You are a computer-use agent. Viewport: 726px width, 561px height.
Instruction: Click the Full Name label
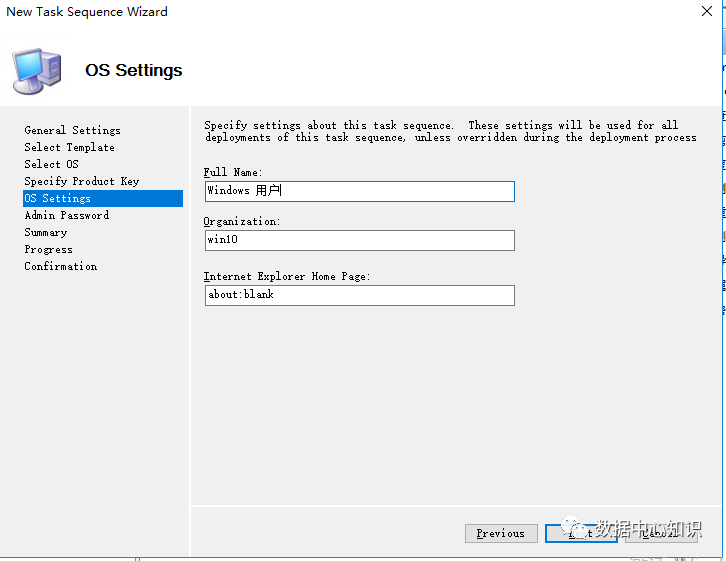[x=233, y=173]
